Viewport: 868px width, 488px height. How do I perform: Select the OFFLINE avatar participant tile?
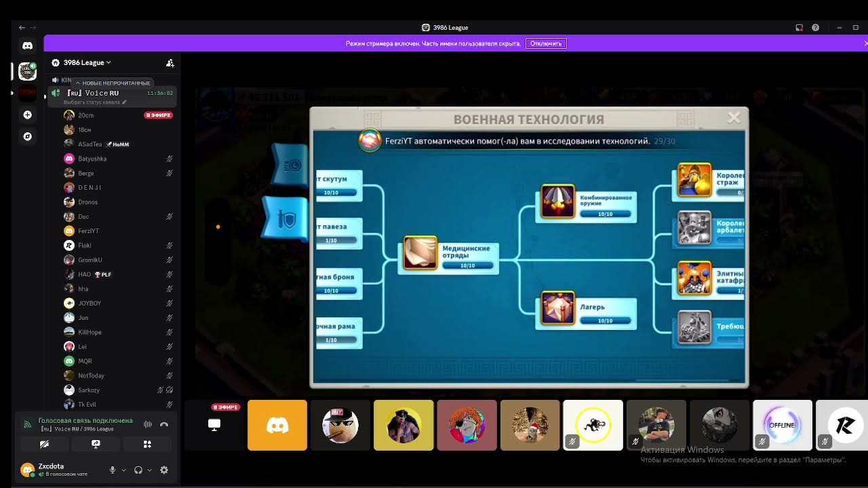783,425
